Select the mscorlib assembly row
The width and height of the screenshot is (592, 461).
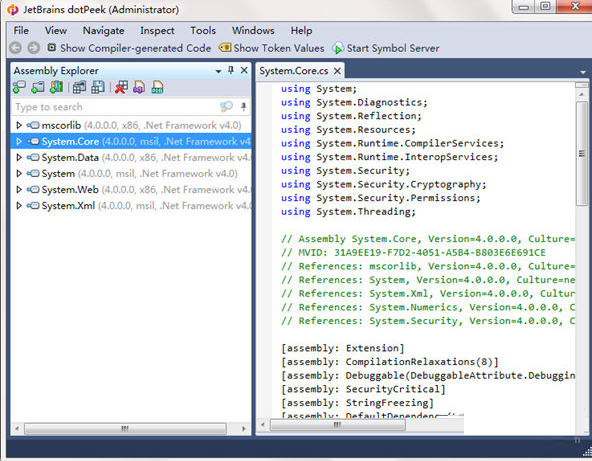click(131, 125)
